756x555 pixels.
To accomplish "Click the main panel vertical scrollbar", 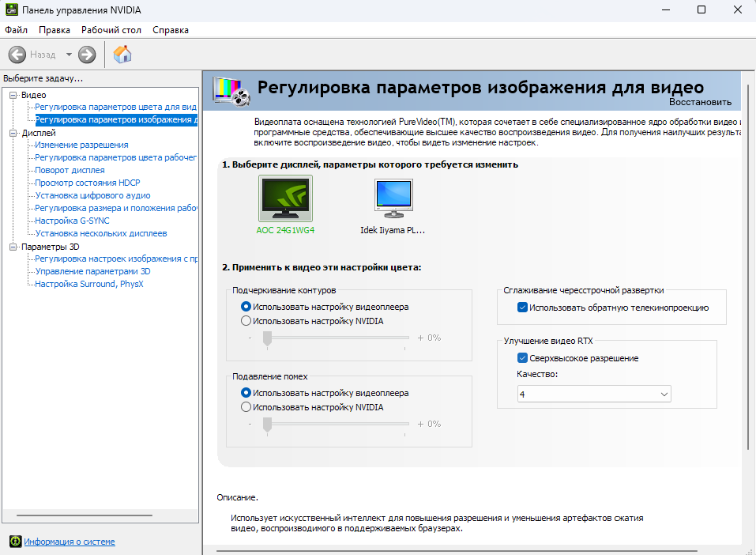I will 749,268.
